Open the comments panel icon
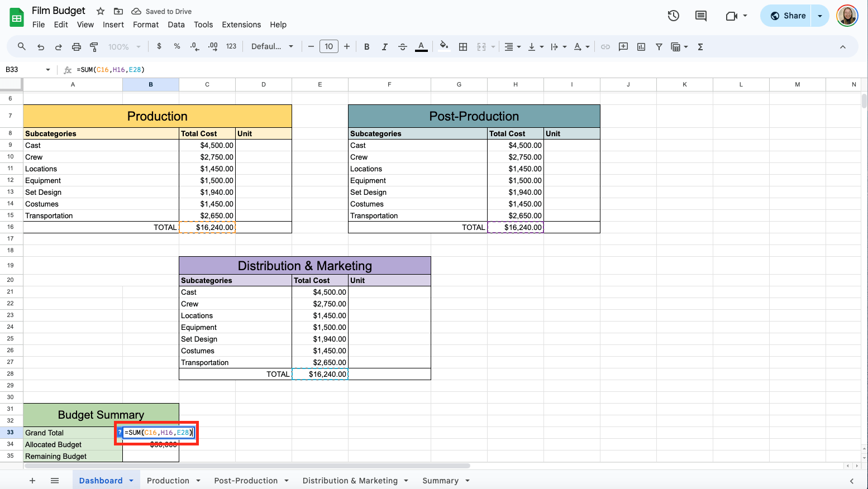The image size is (868, 489). click(700, 16)
